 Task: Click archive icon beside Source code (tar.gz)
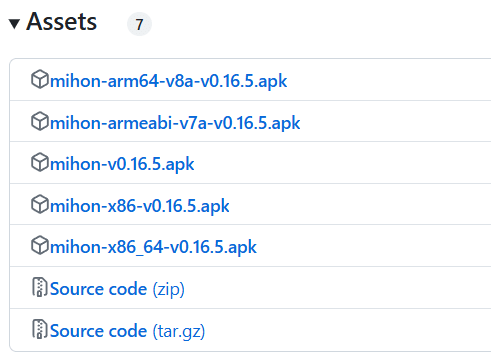40,329
